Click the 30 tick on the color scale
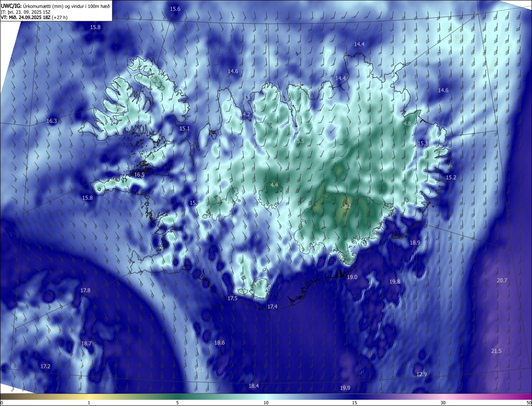This screenshot has width=532, height=406. 443,403
